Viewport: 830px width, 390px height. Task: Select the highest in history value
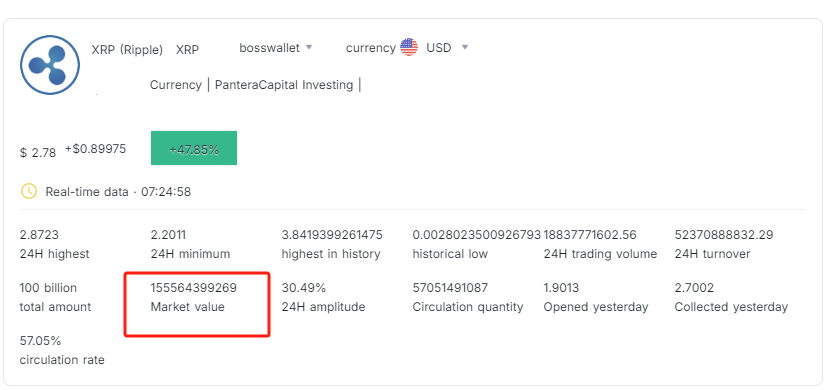pyautogui.click(x=332, y=234)
